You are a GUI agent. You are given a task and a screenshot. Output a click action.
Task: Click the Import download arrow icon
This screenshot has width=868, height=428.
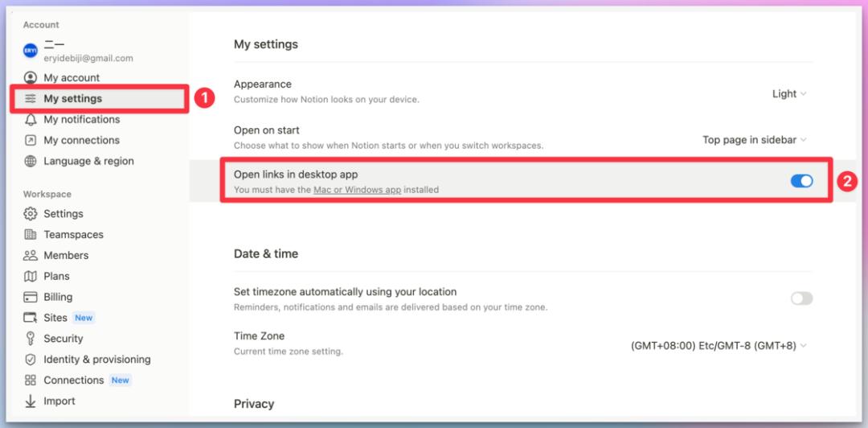tap(31, 401)
